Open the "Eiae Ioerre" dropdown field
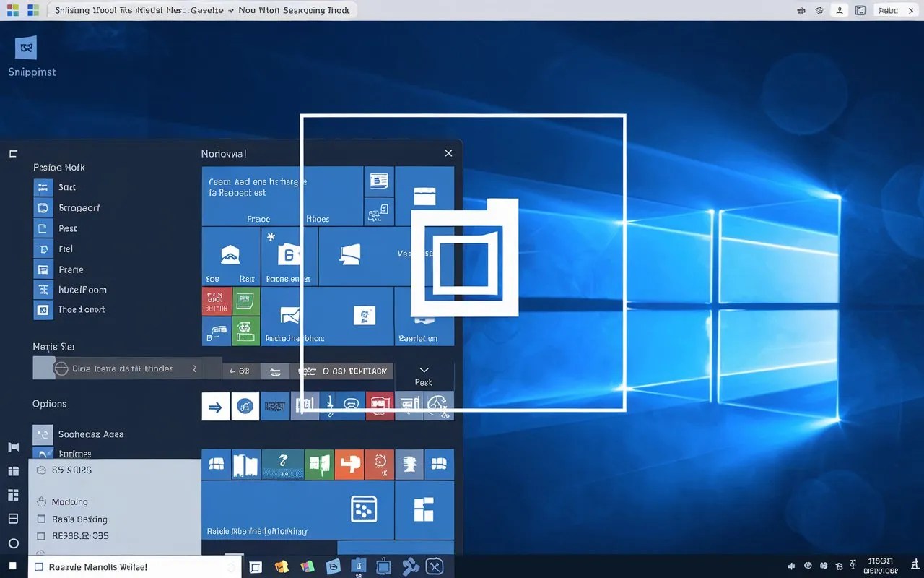The height and width of the screenshot is (578, 924). pos(127,368)
